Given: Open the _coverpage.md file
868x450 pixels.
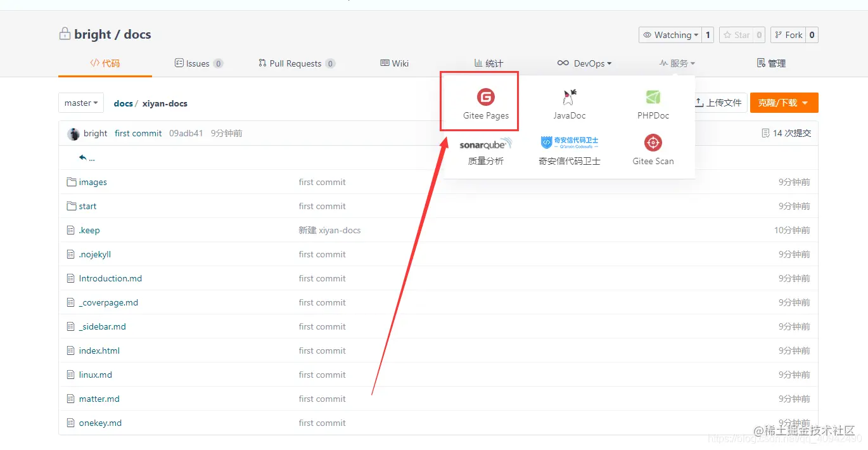Looking at the screenshot, I should click(108, 302).
